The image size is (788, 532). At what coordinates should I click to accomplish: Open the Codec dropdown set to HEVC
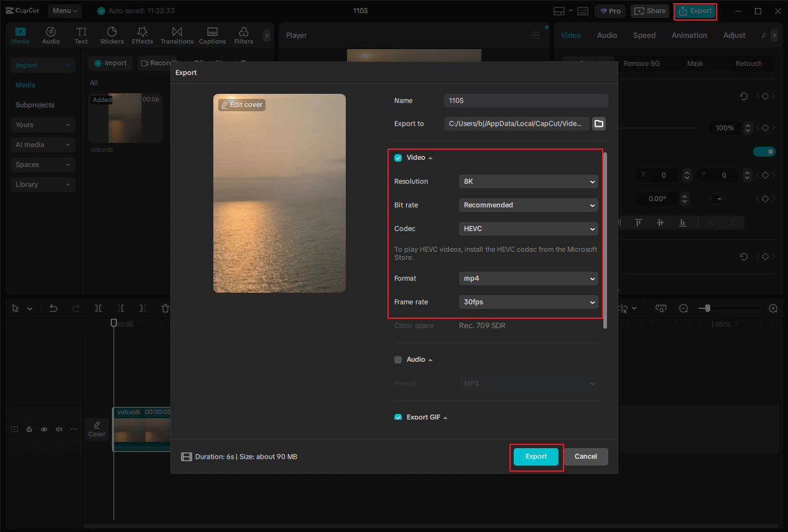click(x=527, y=228)
